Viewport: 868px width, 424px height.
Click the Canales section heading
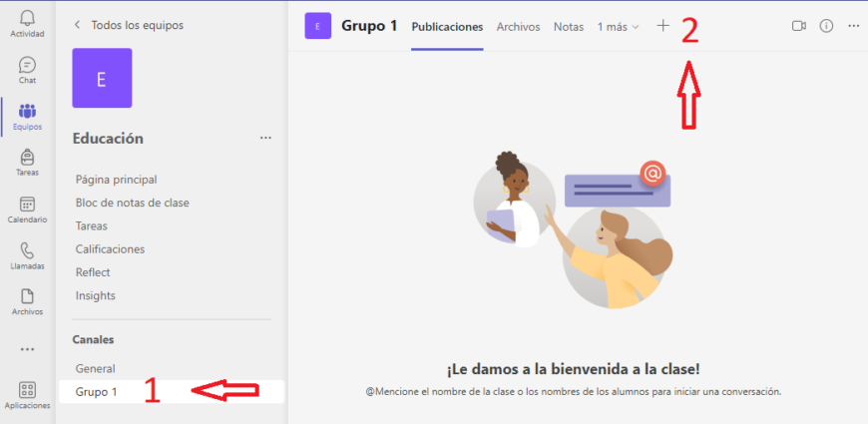click(93, 339)
